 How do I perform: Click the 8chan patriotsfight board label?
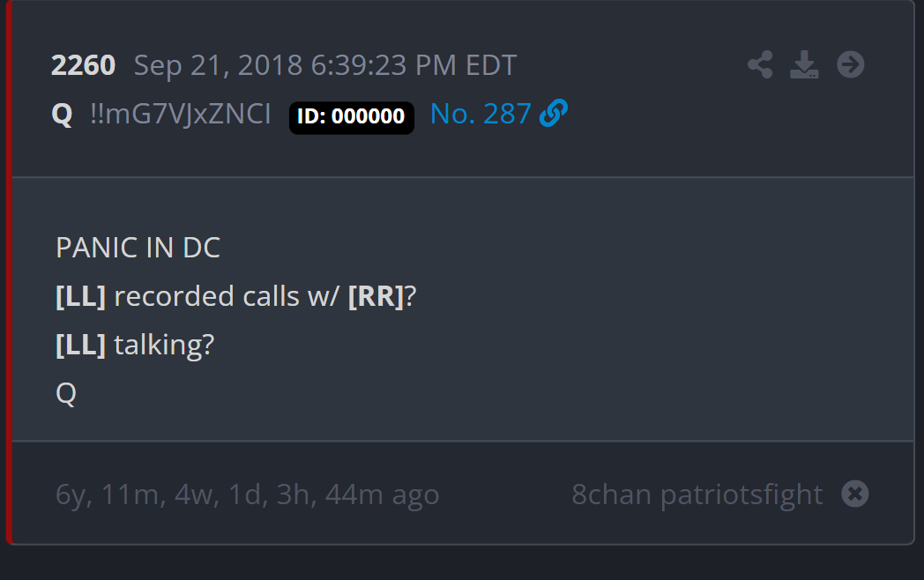(697, 494)
